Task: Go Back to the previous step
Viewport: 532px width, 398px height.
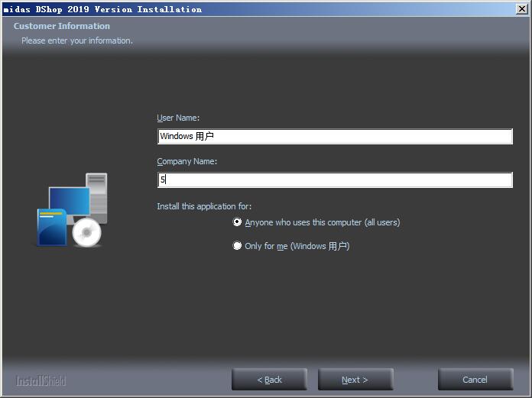Action: 269,380
